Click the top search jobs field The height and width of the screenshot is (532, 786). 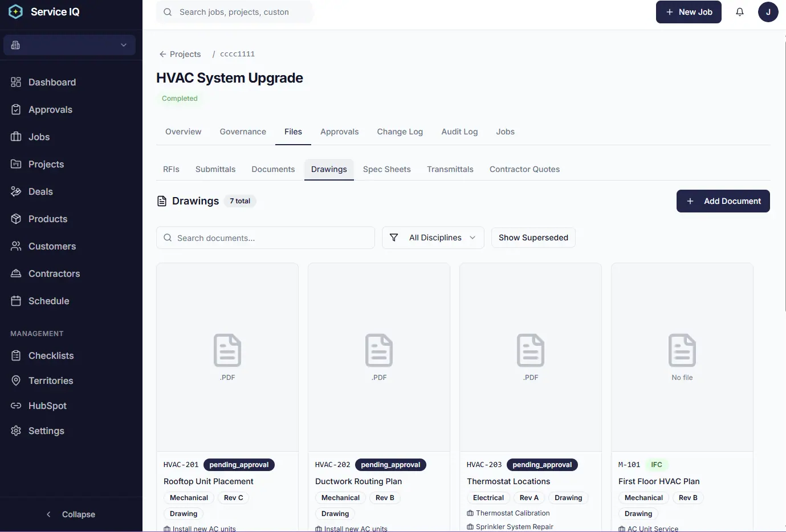click(235, 12)
